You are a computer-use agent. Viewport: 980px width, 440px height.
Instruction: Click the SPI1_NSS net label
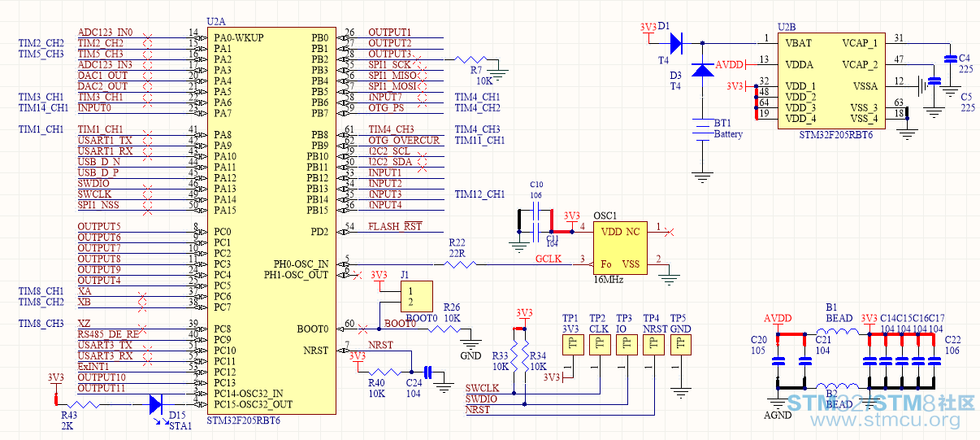click(x=98, y=205)
